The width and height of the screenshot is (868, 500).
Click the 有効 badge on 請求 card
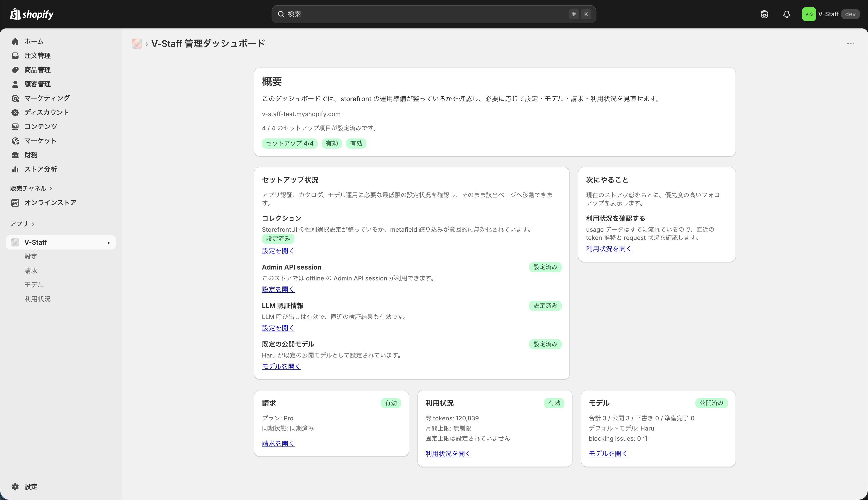click(391, 403)
